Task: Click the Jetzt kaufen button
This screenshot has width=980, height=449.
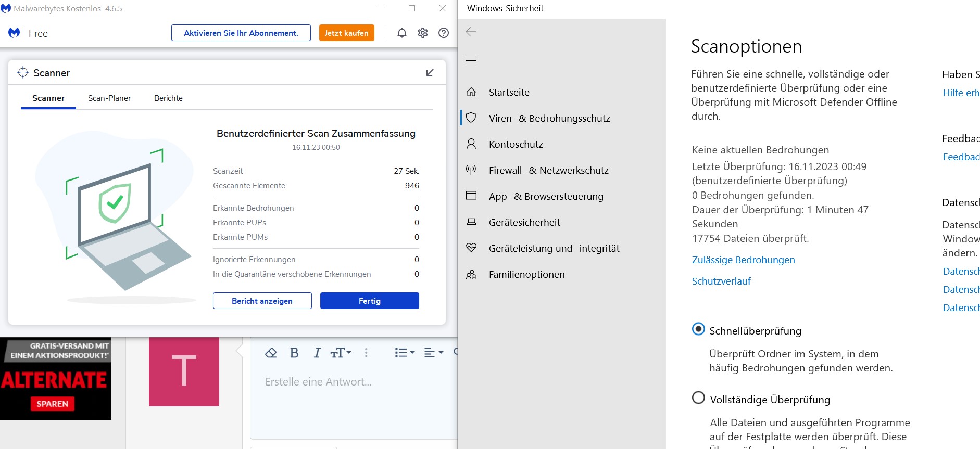Action: tap(346, 33)
